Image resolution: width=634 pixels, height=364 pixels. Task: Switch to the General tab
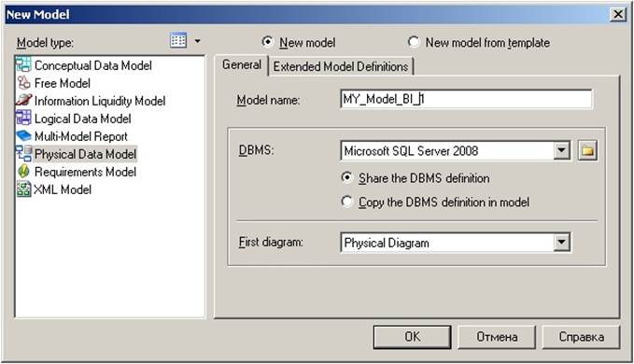coord(242,65)
